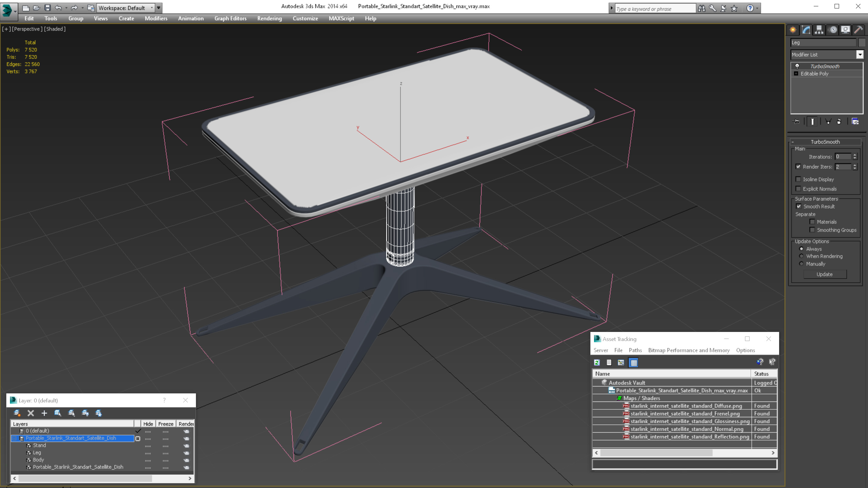Click Asset Tracking horizontal scrollbar
The image size is (868, 488).
pyautogui.click(x=685, y=453)
